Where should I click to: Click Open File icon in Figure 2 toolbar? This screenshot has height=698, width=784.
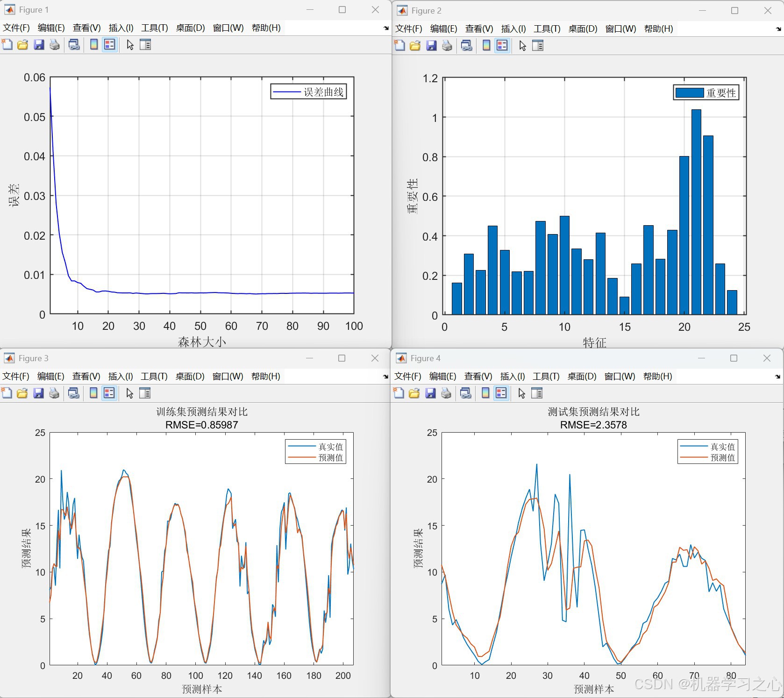(415, 46)
